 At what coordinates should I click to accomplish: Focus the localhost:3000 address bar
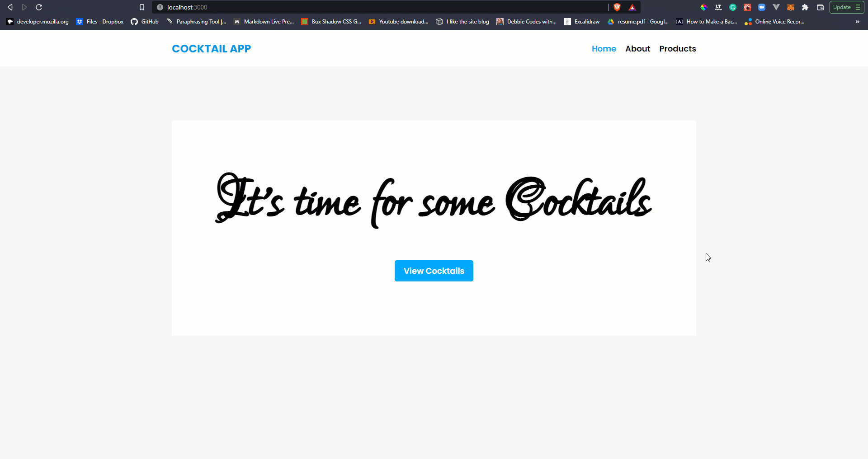click(384, 7)
